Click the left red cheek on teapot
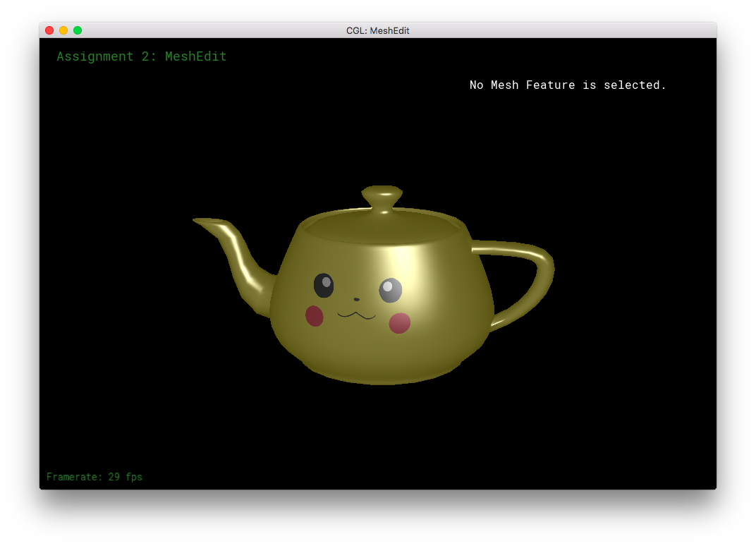756x546 pixels. [x=315, y=316]
